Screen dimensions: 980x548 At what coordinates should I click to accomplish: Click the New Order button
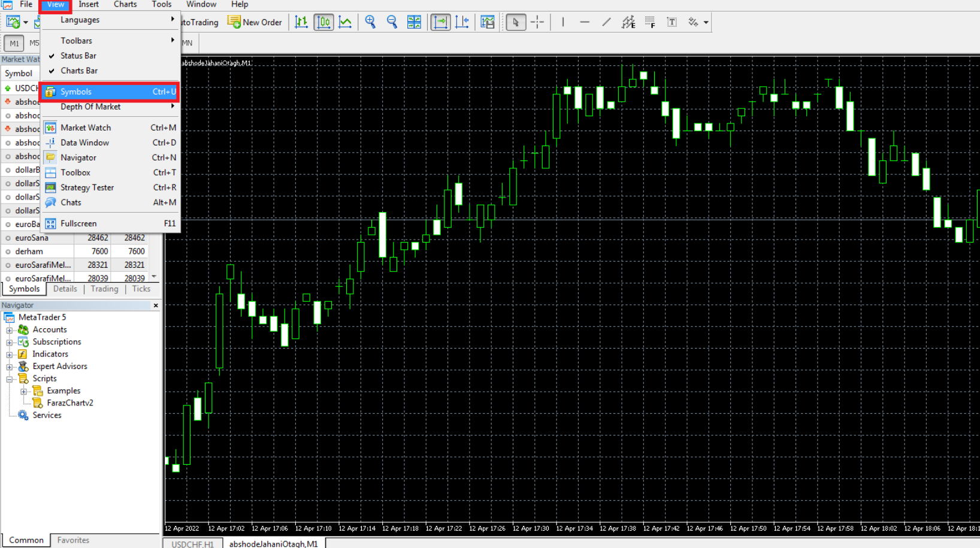(x=255, y=22)
